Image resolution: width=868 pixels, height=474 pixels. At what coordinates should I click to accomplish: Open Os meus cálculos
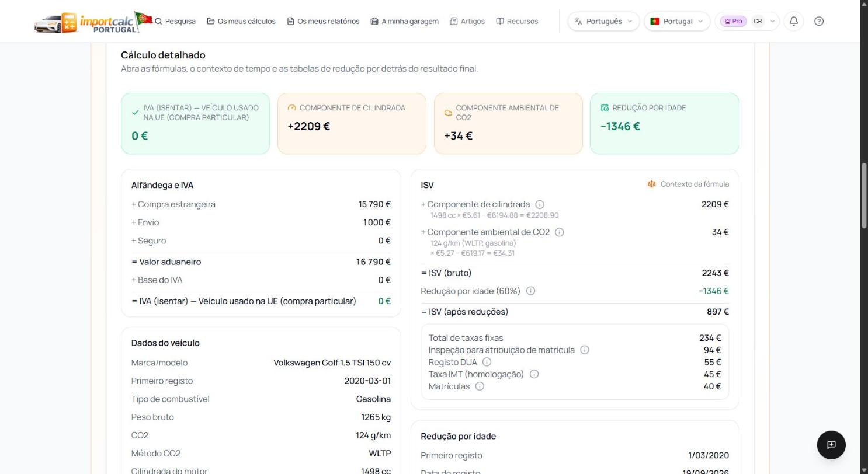(241, 21)
